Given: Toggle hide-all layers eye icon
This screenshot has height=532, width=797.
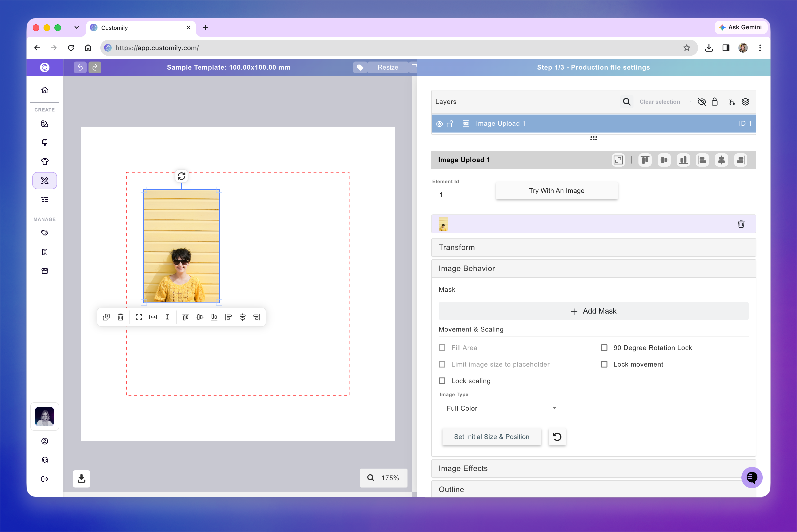Looking at the screenshot, I should (x=702, y=102).
